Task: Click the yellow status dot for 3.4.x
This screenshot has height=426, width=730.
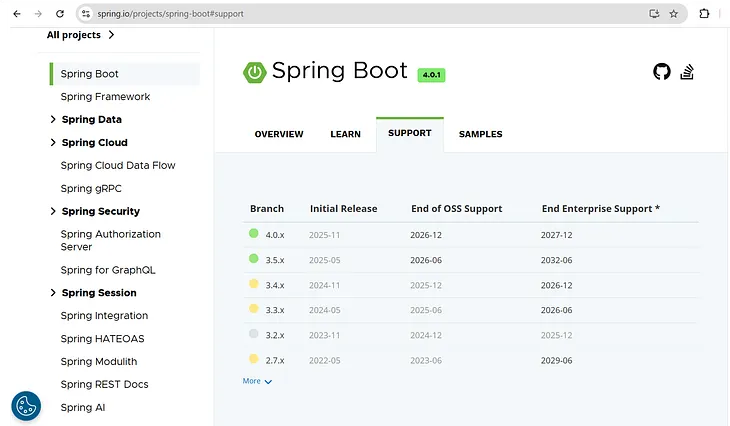Action: [x=254, y=284]
